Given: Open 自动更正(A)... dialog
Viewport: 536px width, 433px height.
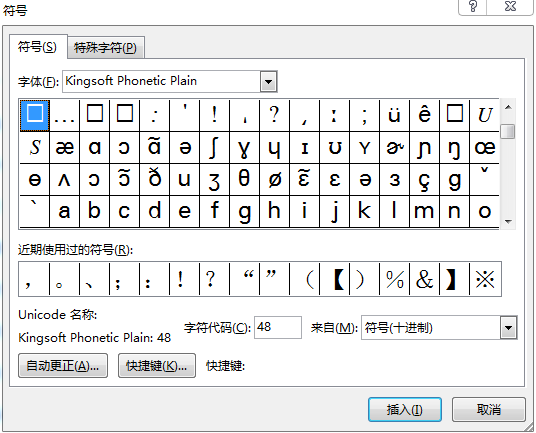Looking at the screenshot, I should coord(63,366).
